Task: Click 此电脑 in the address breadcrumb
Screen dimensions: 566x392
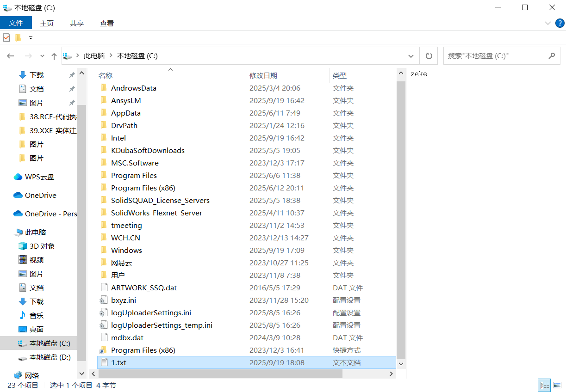Action: click(94, 56)
